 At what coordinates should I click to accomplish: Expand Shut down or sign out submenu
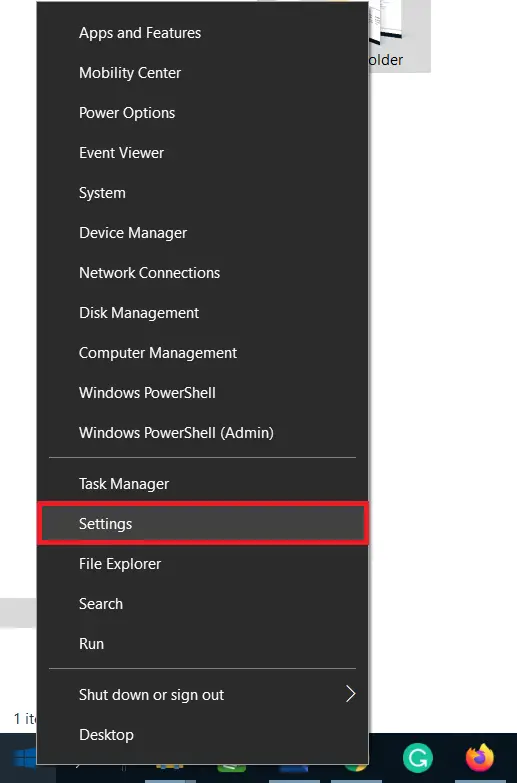(202, 695)
